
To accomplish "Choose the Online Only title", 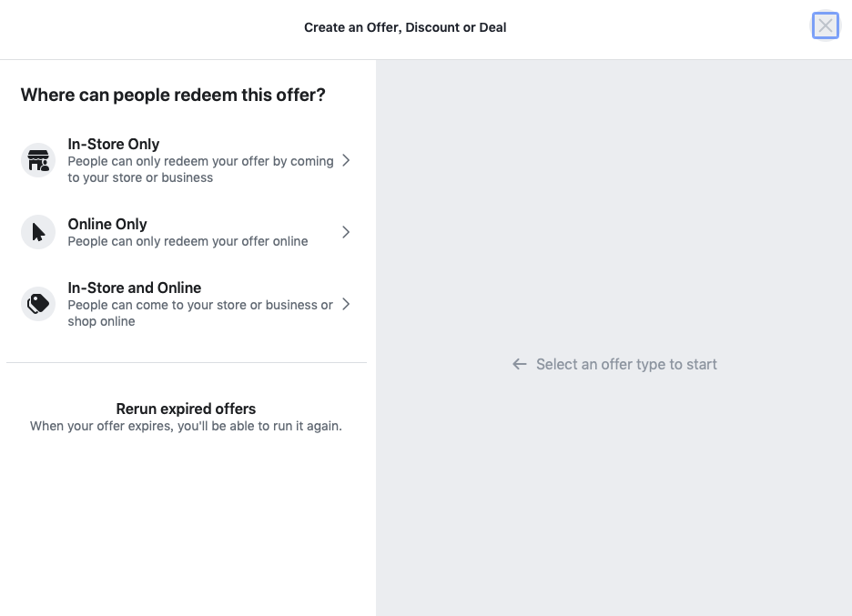I will pyautogui.click(x=107, y=224).
